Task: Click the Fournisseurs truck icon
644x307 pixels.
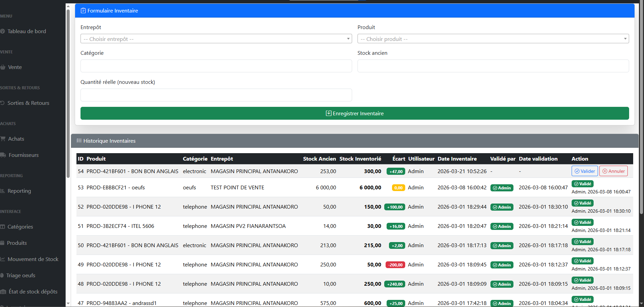Action: [3, 155]
